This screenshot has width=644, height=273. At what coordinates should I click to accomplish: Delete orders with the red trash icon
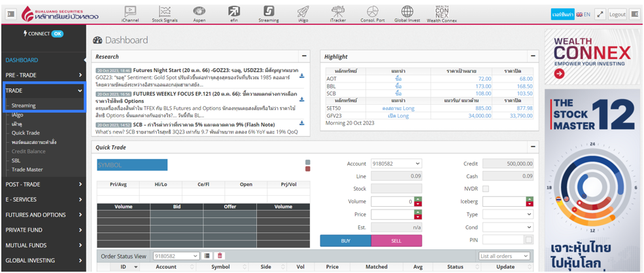point(220,256)
